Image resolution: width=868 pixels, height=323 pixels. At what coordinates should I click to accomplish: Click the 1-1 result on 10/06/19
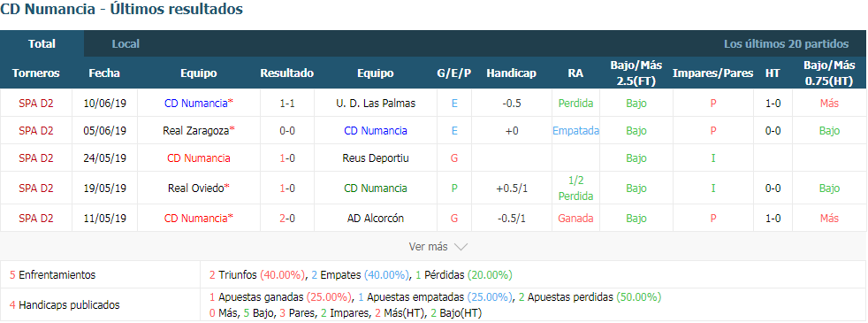(286, 103)
